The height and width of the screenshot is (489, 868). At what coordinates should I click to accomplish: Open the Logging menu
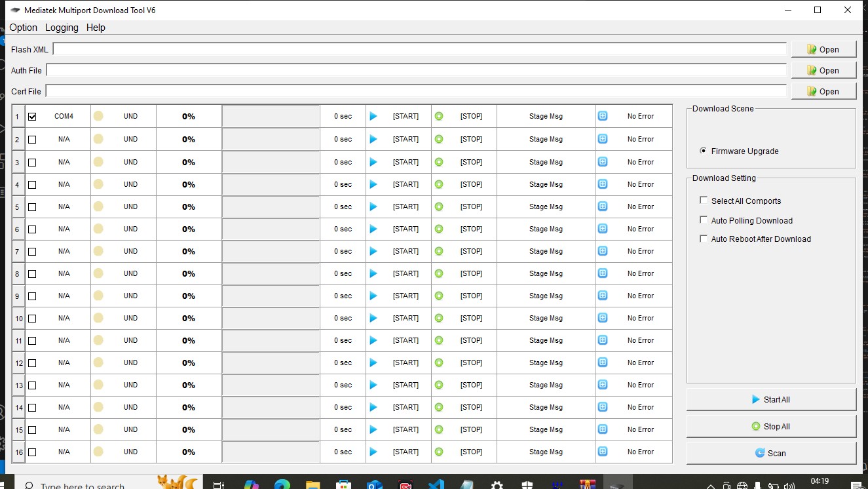click(62, 28)
